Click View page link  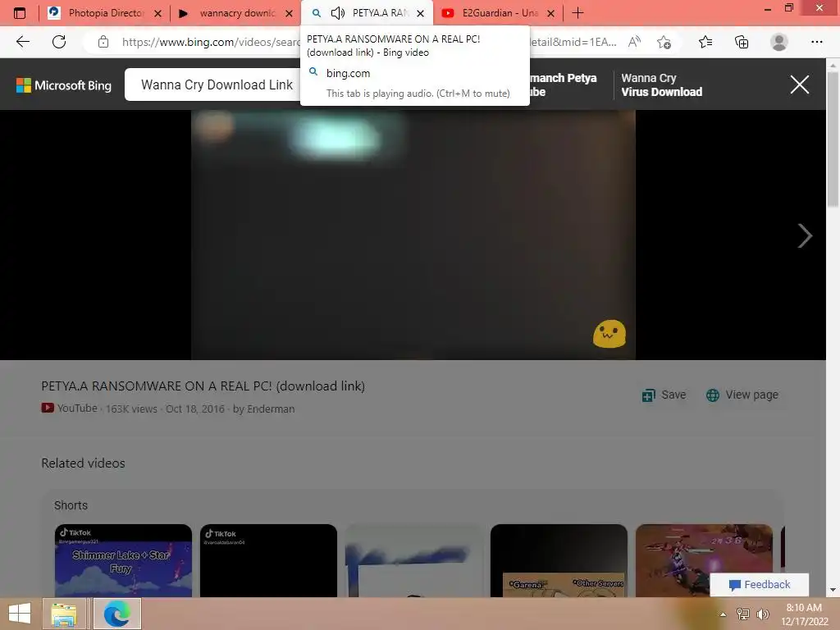coord(742,395)
